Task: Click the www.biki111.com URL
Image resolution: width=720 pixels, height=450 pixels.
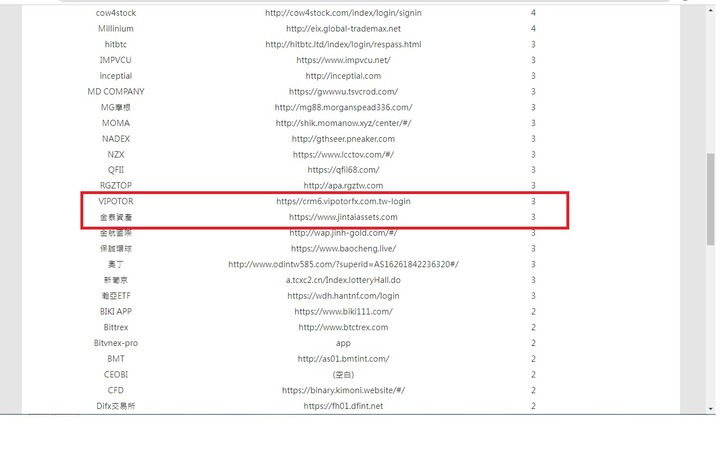Action: tap(343, 311)
